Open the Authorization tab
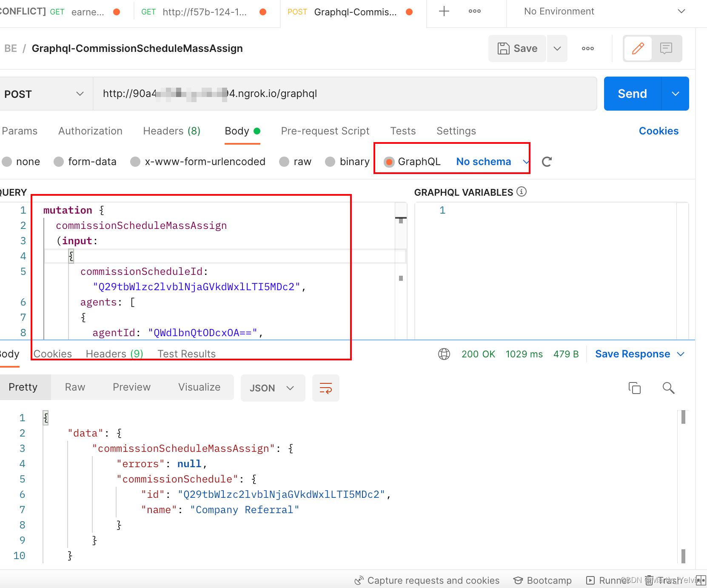Viewport: 707px width, 588px height. click(90, 131)
